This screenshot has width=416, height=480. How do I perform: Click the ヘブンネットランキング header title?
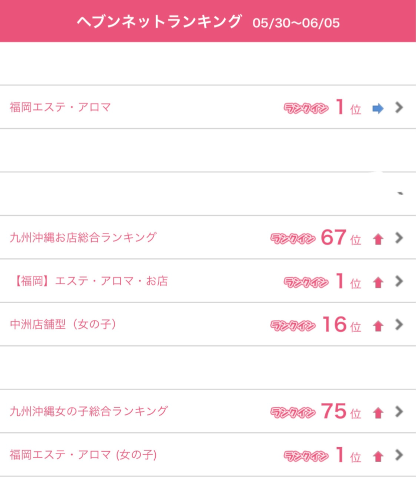pyautogui.click(x=159, y=21)
